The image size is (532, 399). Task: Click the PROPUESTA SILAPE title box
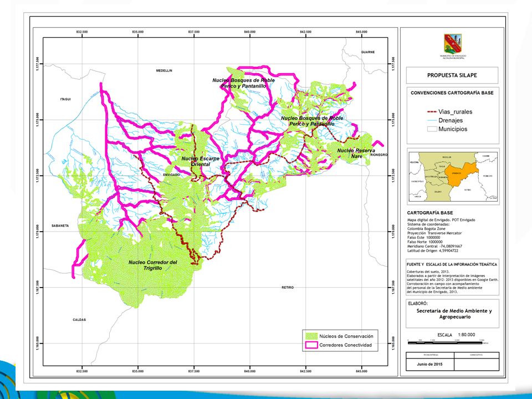(452, 75)
